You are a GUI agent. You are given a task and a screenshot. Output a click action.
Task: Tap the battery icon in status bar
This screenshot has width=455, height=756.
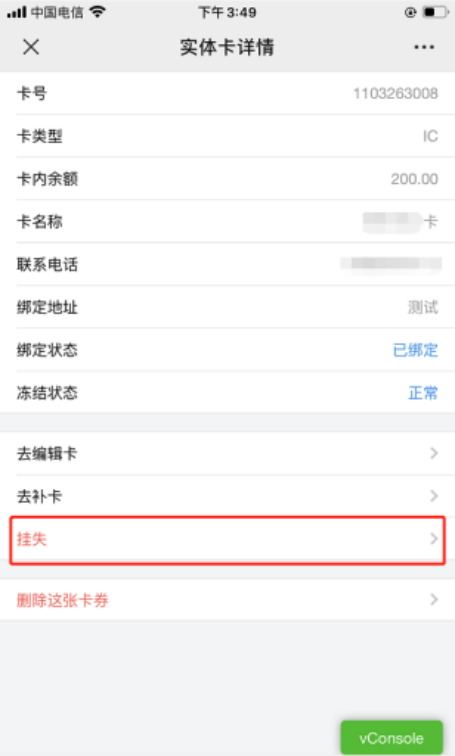coord(436,12)
